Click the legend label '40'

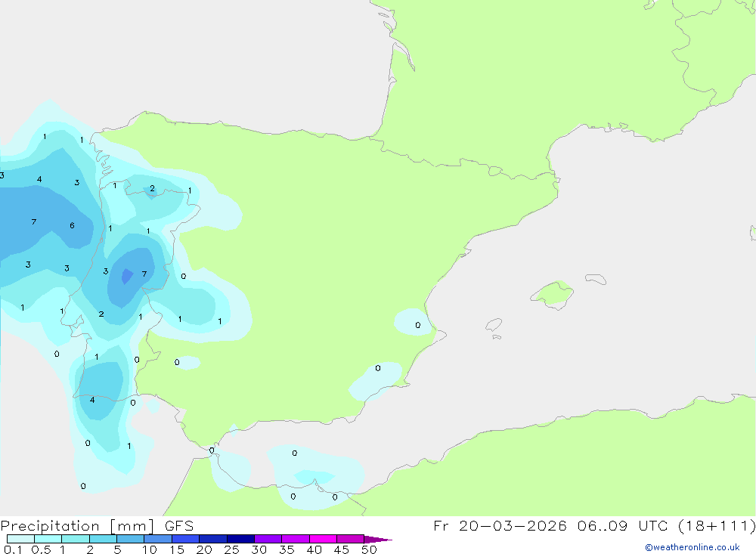(x=314, y=549)
